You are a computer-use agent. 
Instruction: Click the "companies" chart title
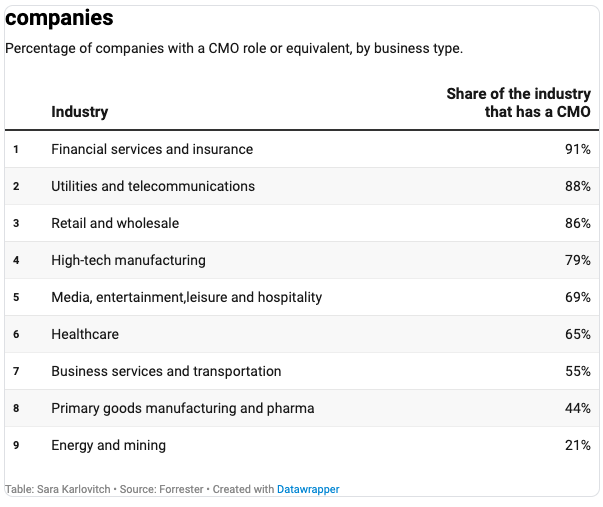click(59, 18)
